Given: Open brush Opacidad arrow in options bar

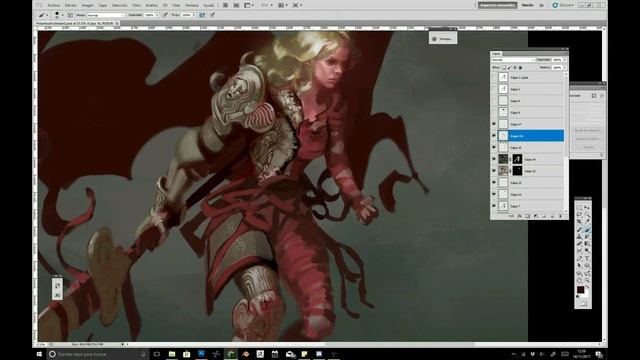Looking at the screenshot, I should (x=157, y=15).
